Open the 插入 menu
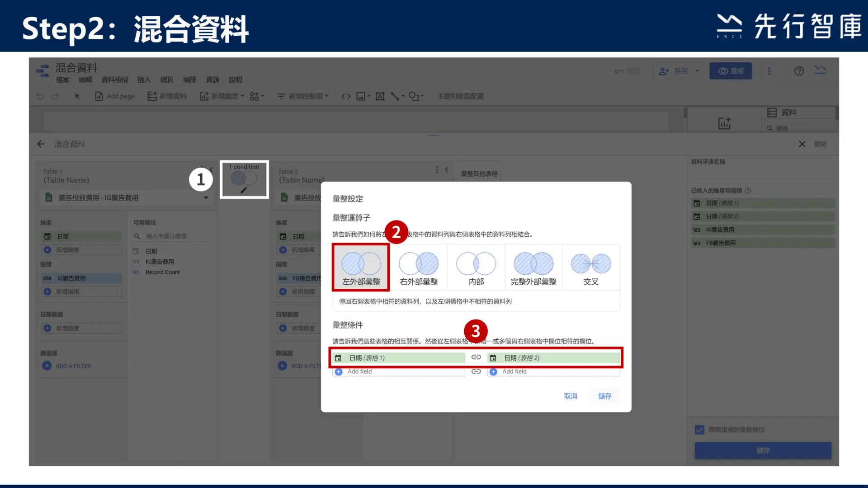This screenshot has height=488, width=868. pyautogui.click(x=144, y=80)
